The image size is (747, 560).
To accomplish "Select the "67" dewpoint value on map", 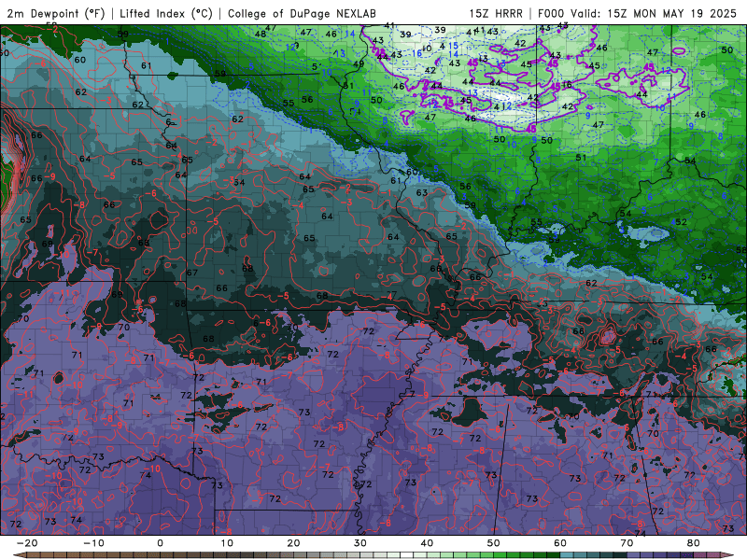I will point(192,273).
